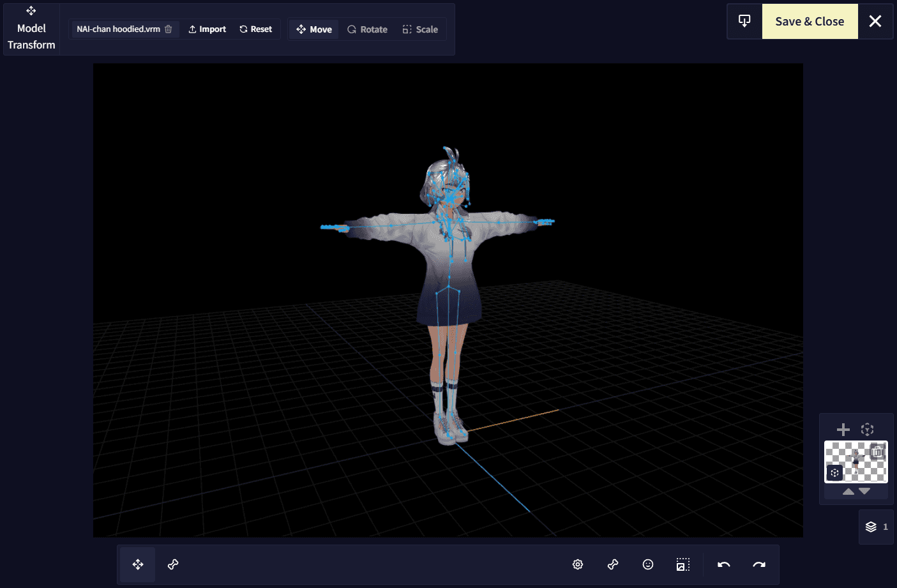Delete the model via its thumbnail trash icon
Viewport: 897px width, 588px height.
pyautogui.click(x=877, y=451)
